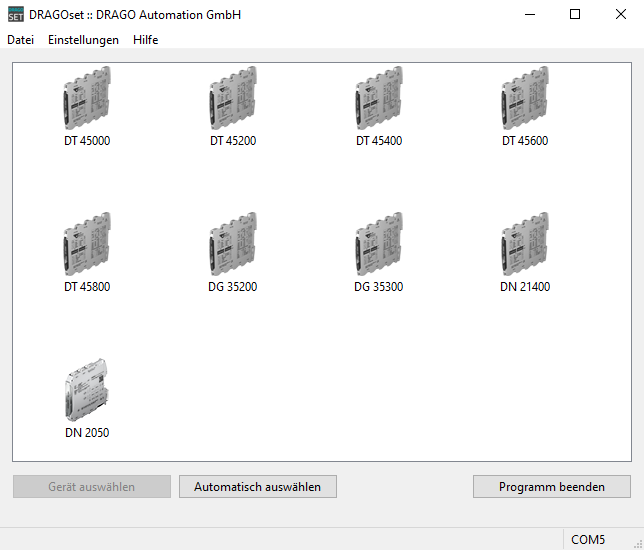Click the DG 35300 label text
This screenshot has height=550, width=644.
pos(379,287)
